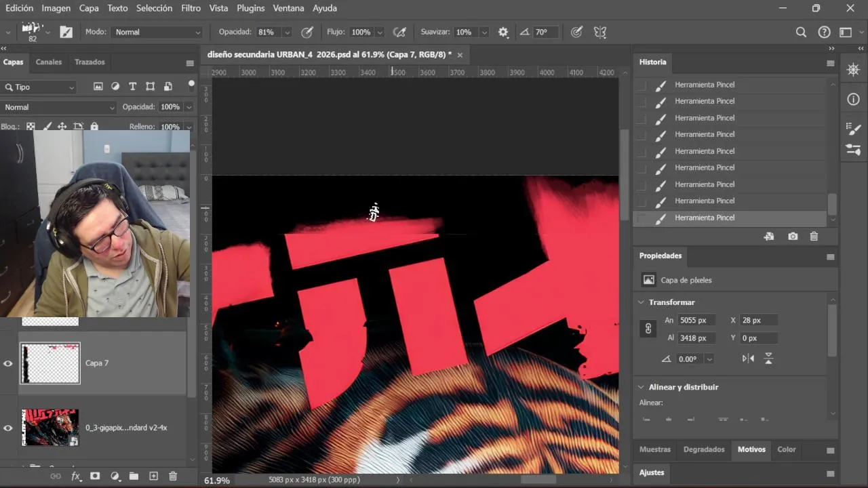Open the Capa menu
This screenshot has height=488, width=868.
[x=89, y=8]
